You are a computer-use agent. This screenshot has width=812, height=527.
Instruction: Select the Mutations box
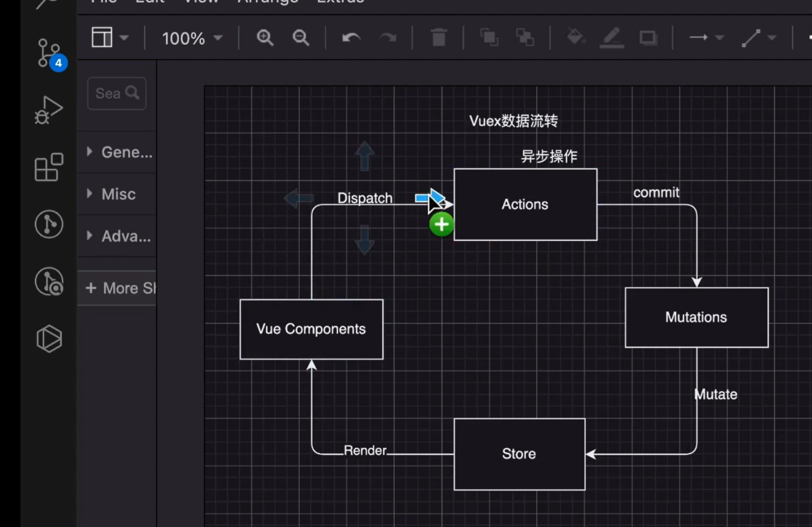click(x=697, y=317)
